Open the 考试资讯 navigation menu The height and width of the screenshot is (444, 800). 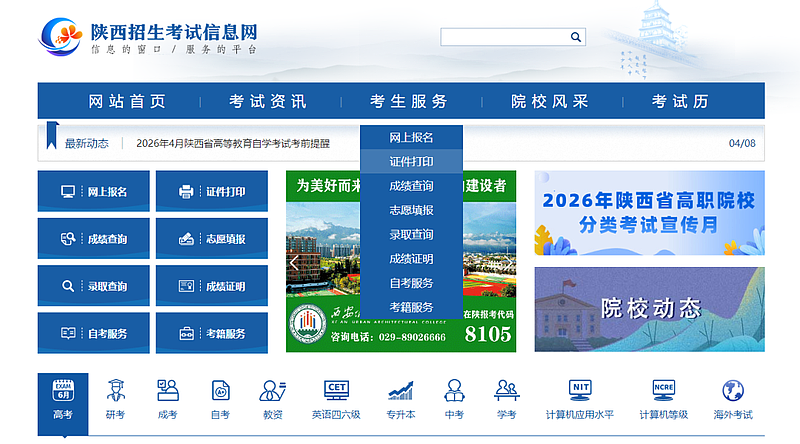(x=268, y=102)
